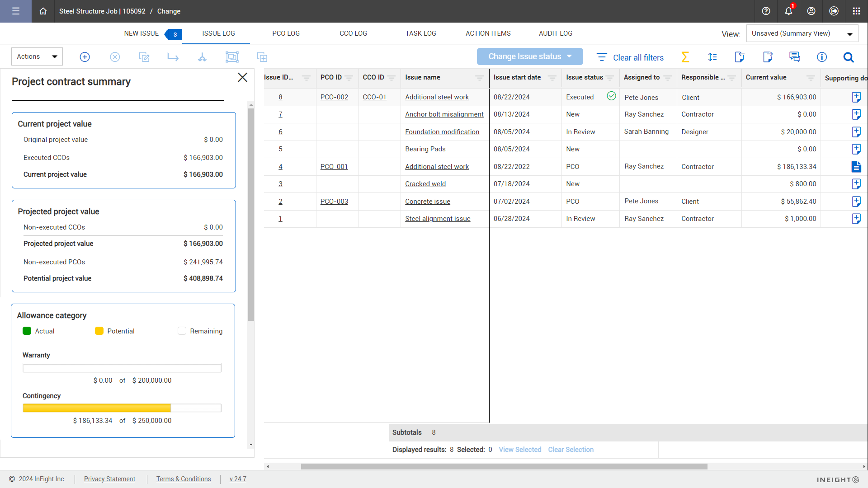
Task: Open the Actions dropdown
Action: pyautogui.click(x=37, y=56)
